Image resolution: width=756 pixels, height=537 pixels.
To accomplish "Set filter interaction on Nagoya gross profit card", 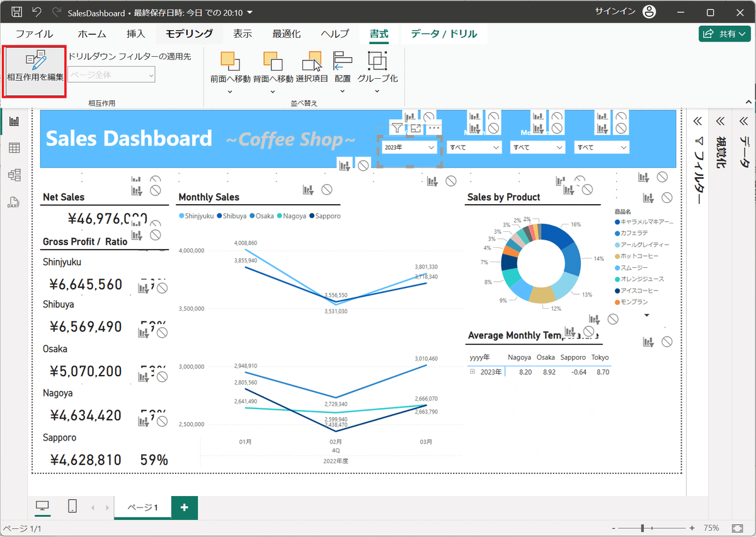I will (145, 421).
